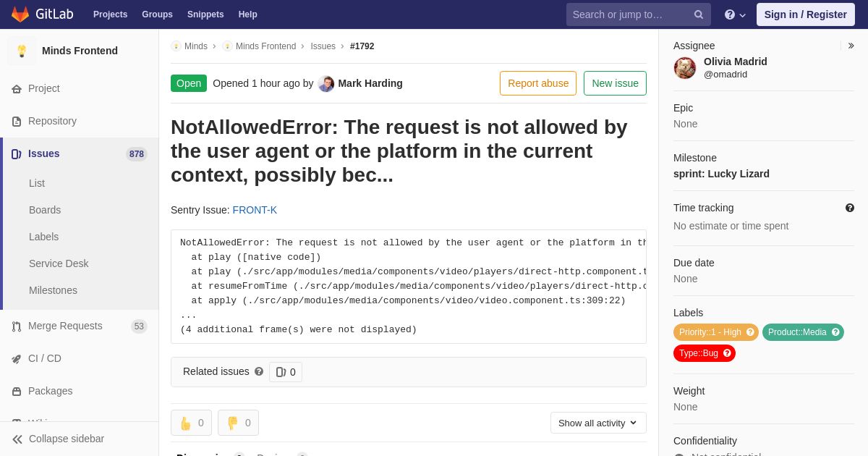Screen dimensions: 868x456
Task: Open the FRONT-K Sentry issue link
Action: [x=255, y=210]
